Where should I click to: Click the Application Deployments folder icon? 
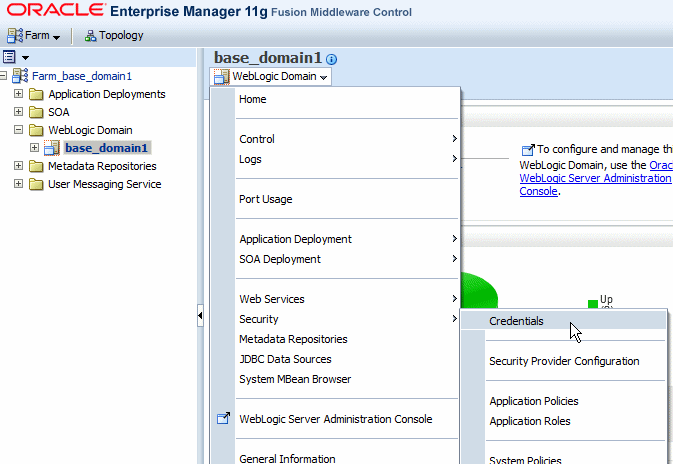pos(36,94)
